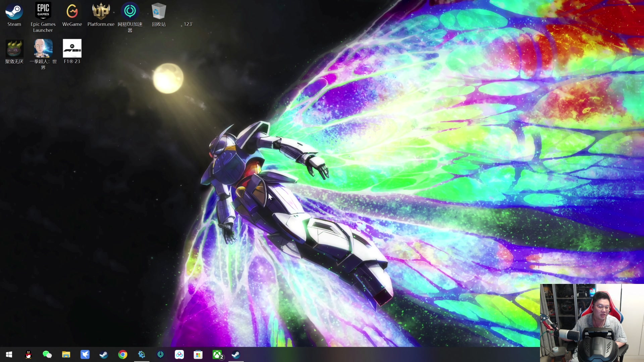This screenshot has width=644, height=362.
Task: Select the F1 23 game shortcut
Action: click(x=72, y=52)
